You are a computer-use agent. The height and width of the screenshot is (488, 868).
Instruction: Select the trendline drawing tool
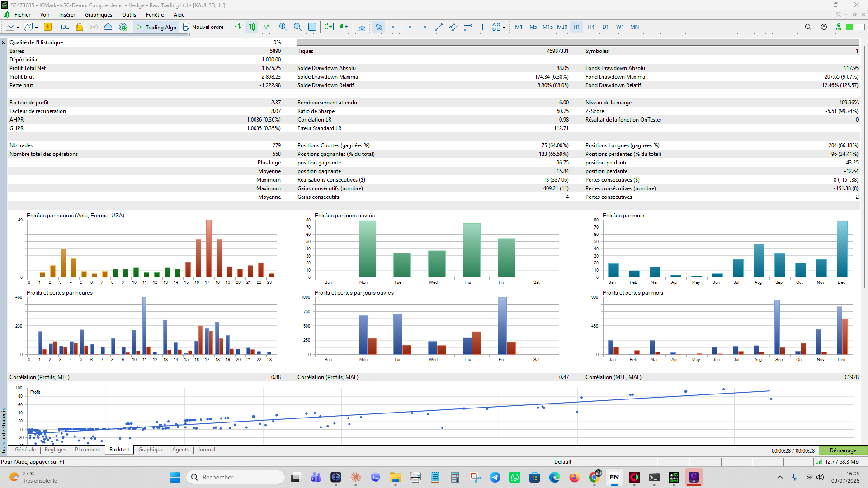coord(439,27)
